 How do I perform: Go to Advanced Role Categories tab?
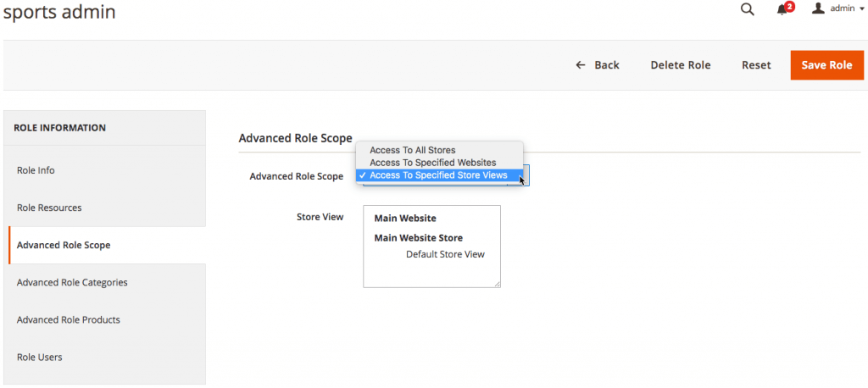click(72, 282)
